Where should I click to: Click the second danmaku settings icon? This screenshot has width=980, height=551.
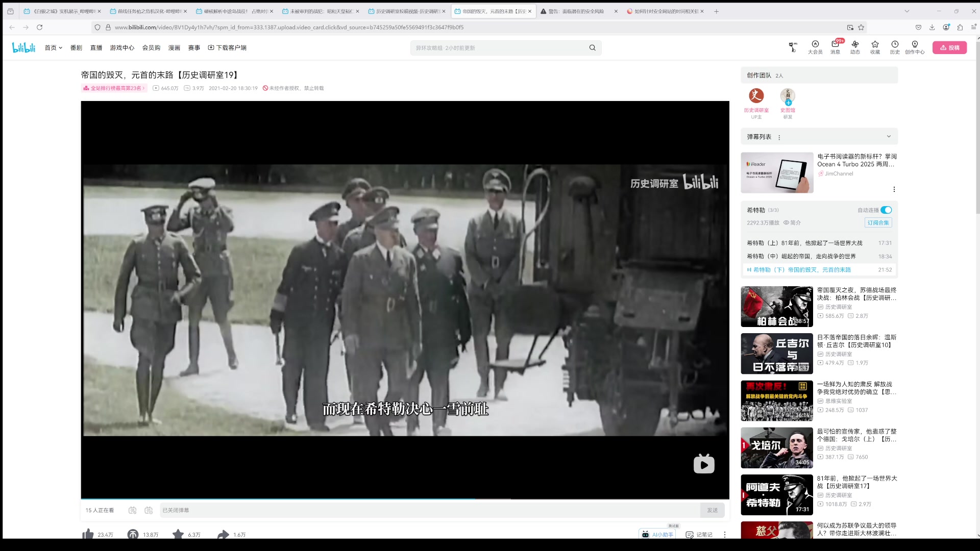pos(149,510)
